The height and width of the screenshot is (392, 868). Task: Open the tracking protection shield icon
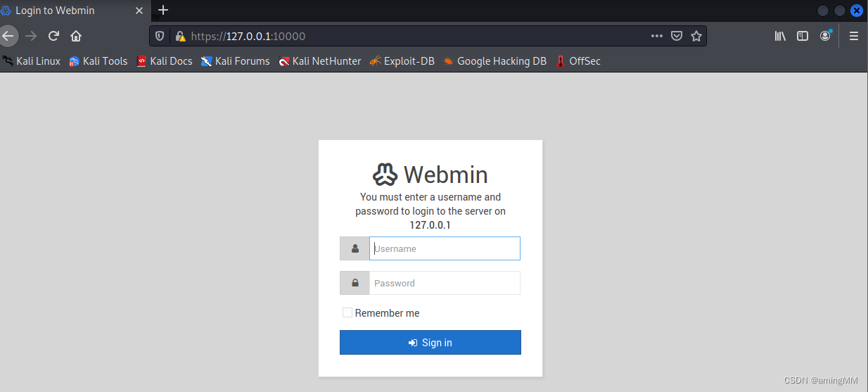[x=160, y=36]
